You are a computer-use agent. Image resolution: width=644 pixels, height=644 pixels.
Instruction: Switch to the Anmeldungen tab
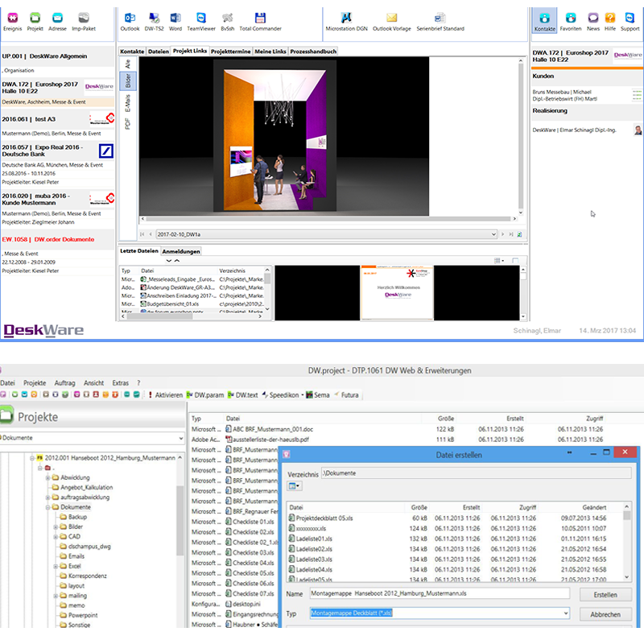pos(181,252)
